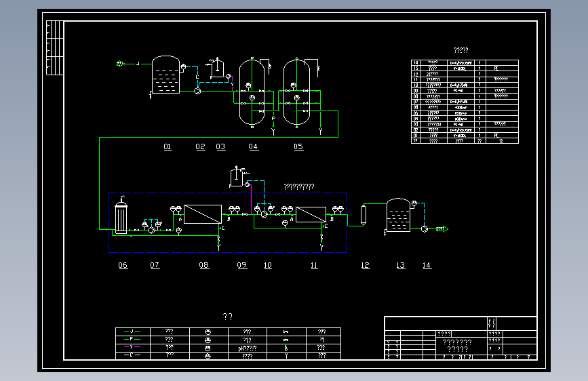The image size is (588, 381).
Task: Select the pH legend entry in the bottom table
Action: [x=248, y=348]
